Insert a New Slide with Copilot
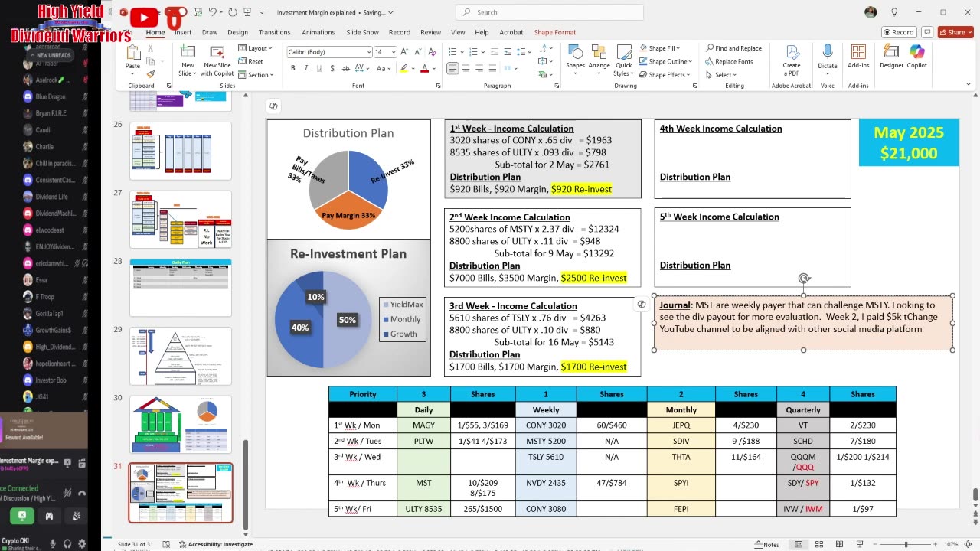 pyautogui.click(x=218, y=60)
